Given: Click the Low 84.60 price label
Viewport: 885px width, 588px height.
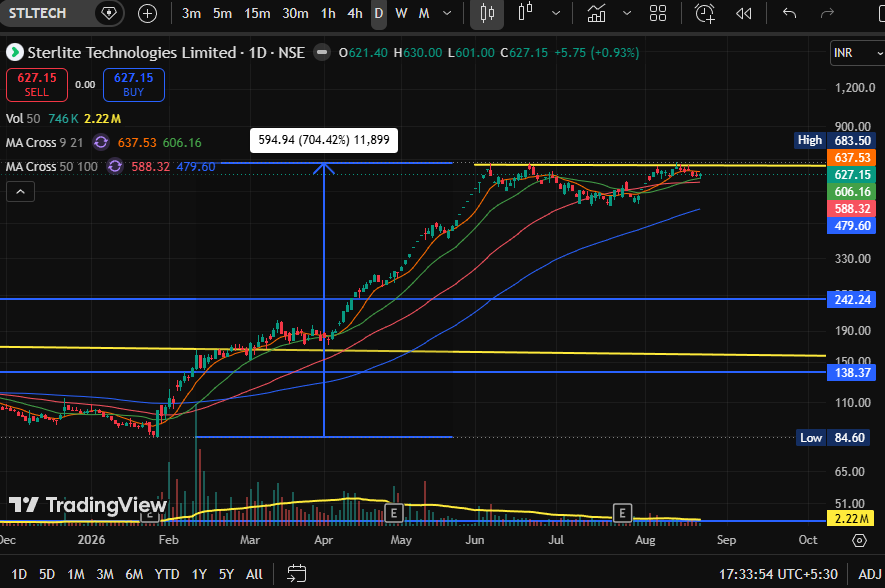Looking at the screenshot, I should click(x=835, y=437).
